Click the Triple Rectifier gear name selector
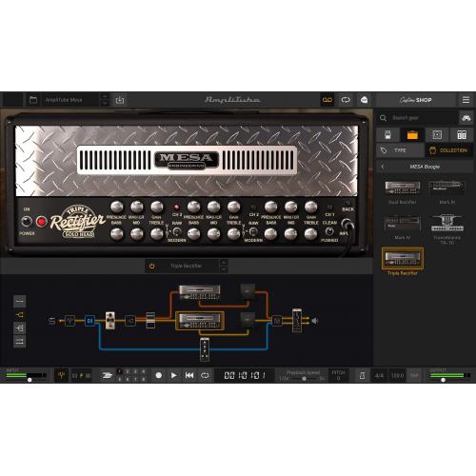Screen dimensions: 476x476 tap(186, 266)
